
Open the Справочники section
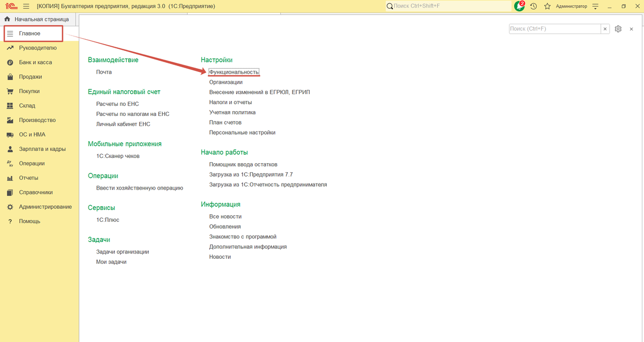[x=36, y=192]
